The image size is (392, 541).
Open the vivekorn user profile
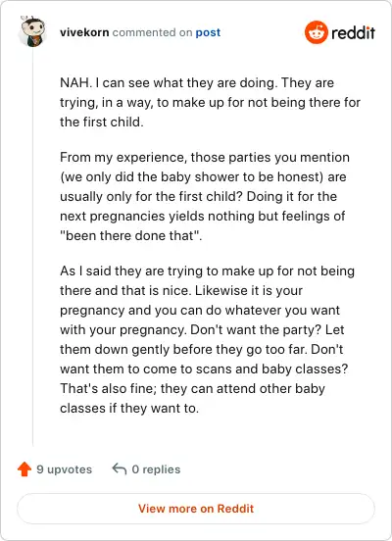pos(84,32)
